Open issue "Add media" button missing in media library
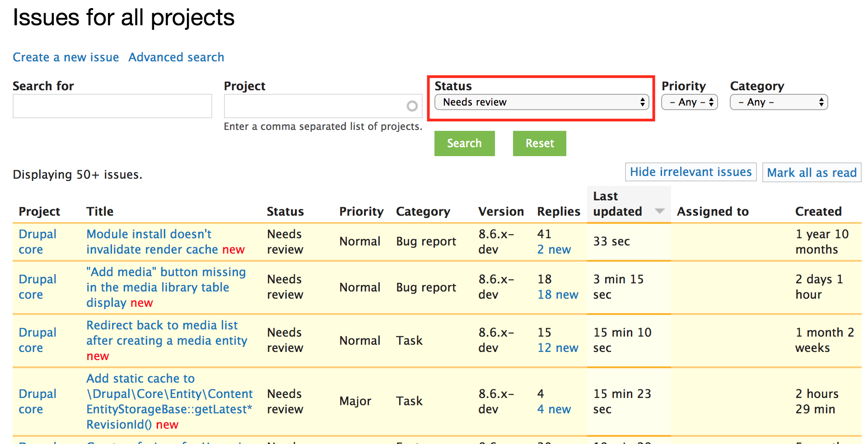Viewport: 868px width, 444px height. [166, 287]
